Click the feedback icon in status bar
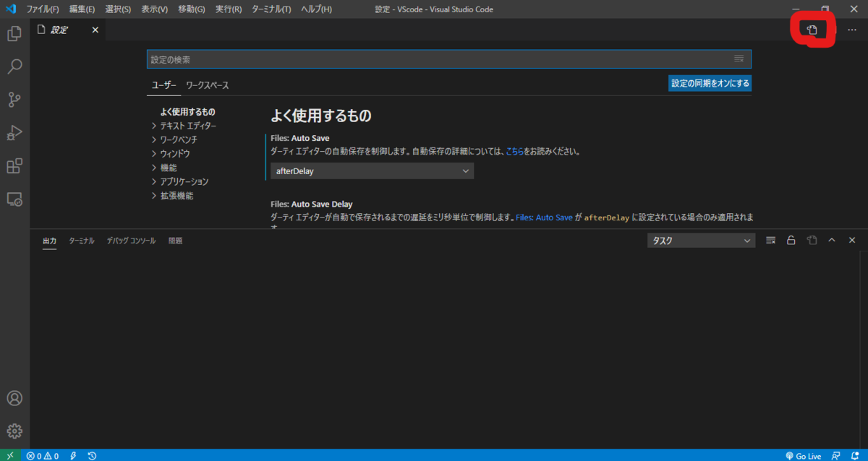The height and width of the screenshot is (461, 868). coord(836,455)
